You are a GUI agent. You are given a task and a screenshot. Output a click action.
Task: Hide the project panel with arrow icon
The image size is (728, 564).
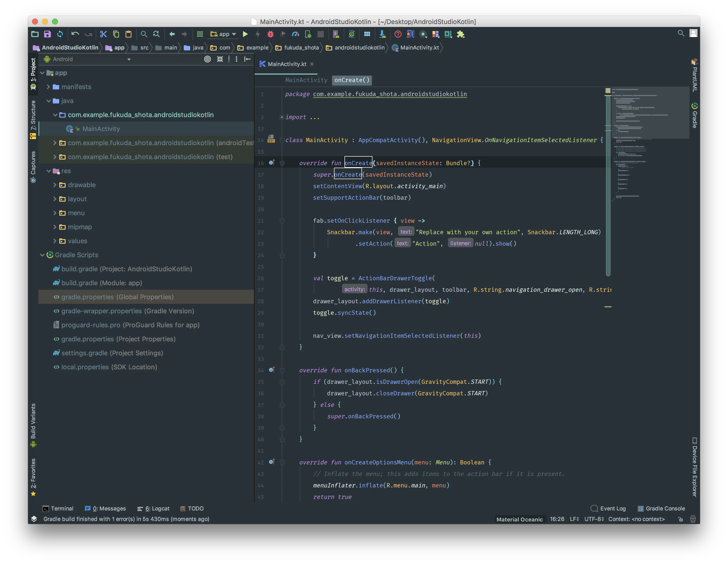pos(247,59)
